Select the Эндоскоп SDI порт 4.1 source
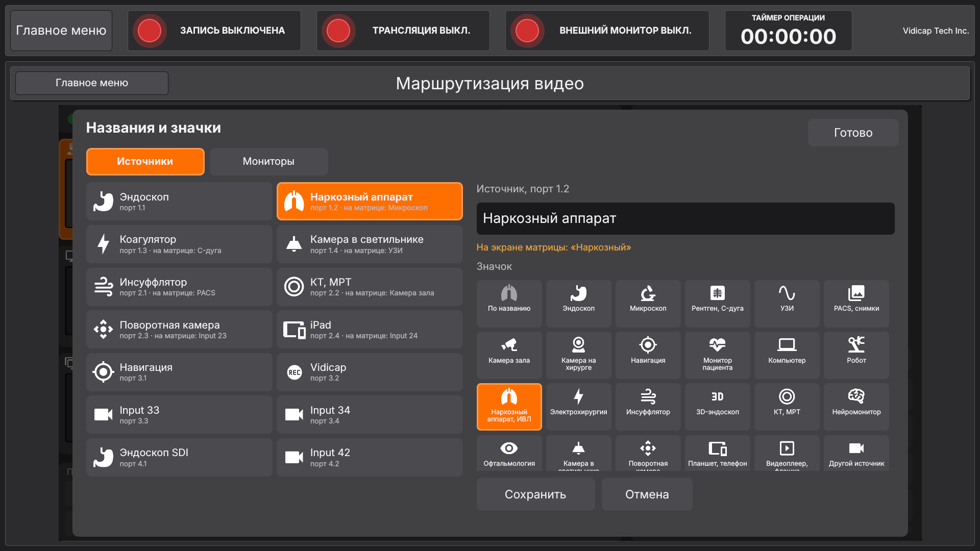The image size is (980, 551). point(179,457)
